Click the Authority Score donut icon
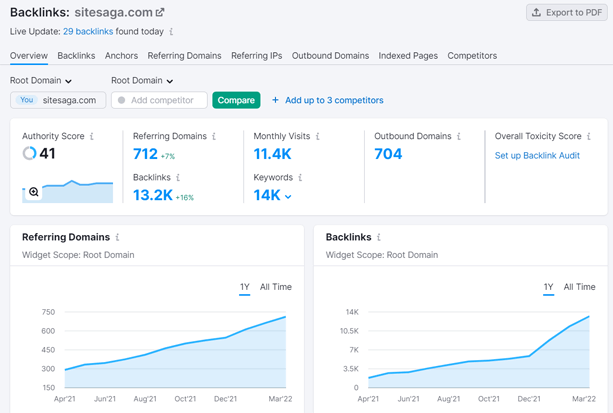 coord(29,153)
